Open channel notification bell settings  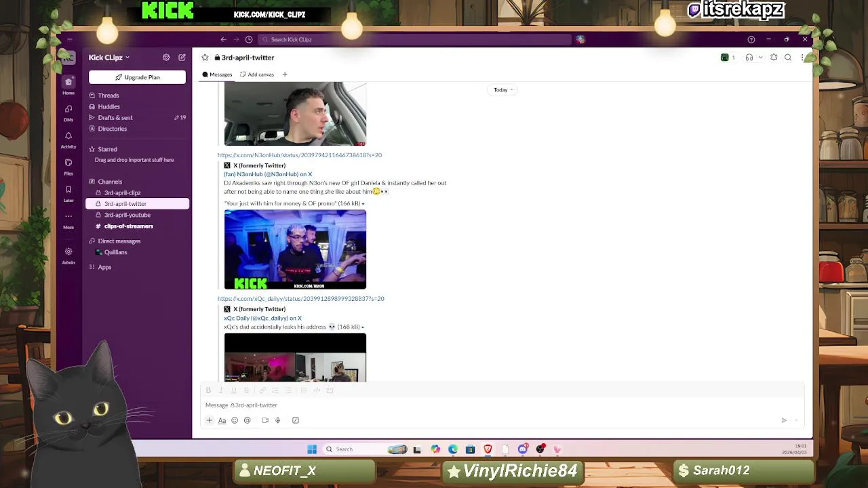click(x=774, y=58)
